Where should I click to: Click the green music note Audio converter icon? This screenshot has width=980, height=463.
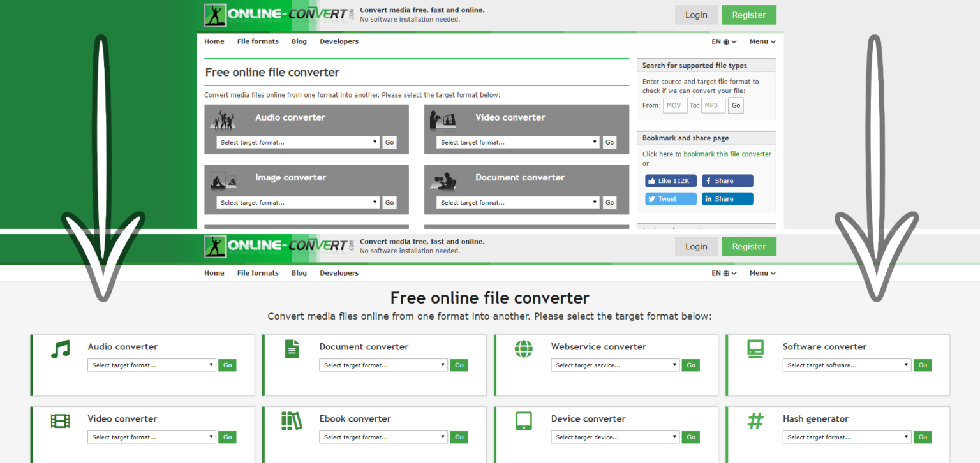60,349
